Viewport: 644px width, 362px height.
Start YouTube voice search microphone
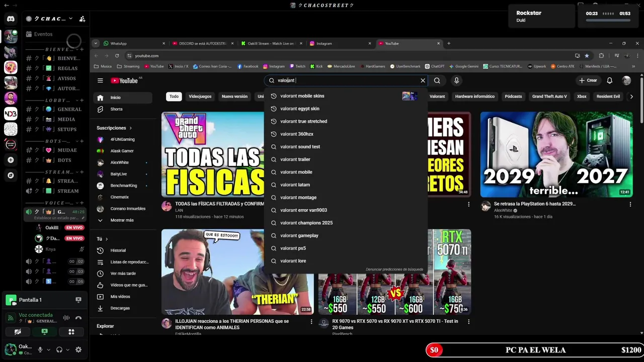456,80
